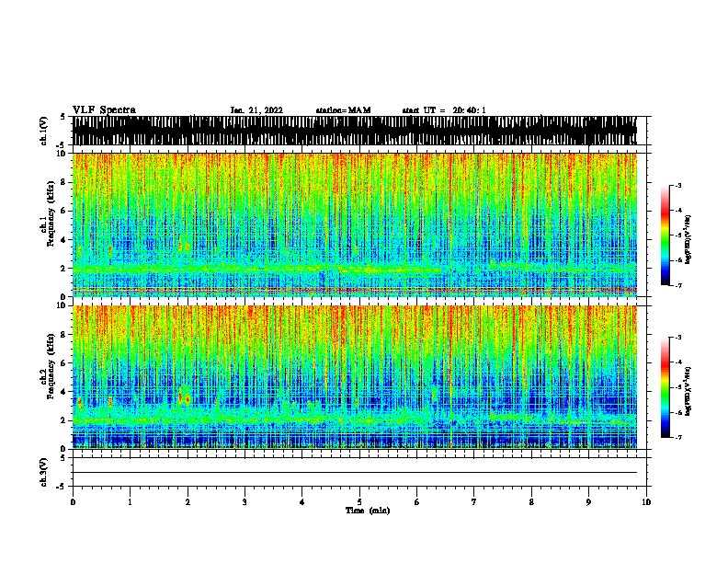Click the color scale bar beside ch.2 spectrogram

665,387
